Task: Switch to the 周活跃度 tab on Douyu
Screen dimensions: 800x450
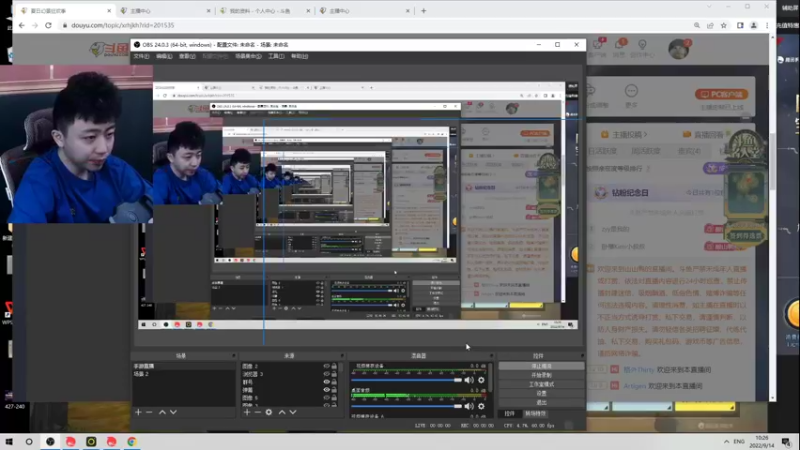Action: click(x=645, y=151)
